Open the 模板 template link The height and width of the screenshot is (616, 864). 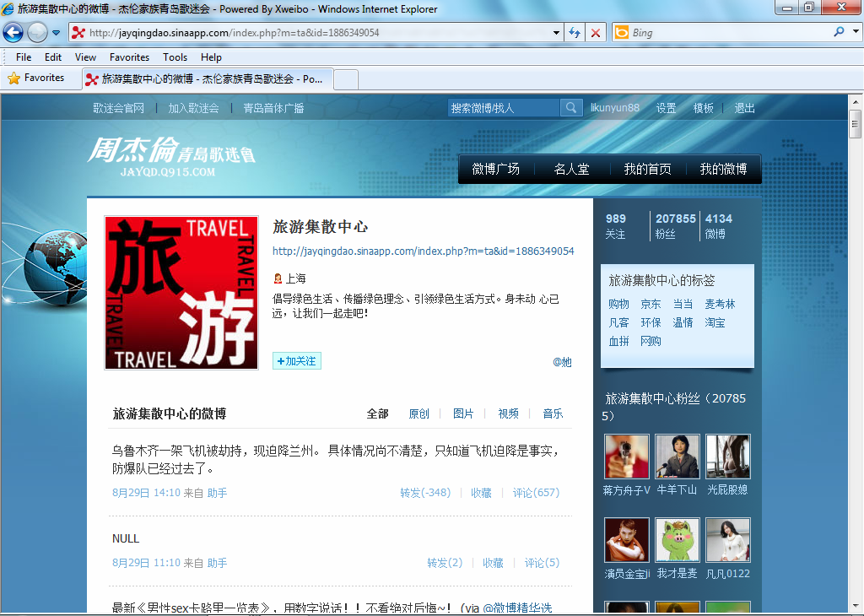pyautogui.click(x=703, y=108)
